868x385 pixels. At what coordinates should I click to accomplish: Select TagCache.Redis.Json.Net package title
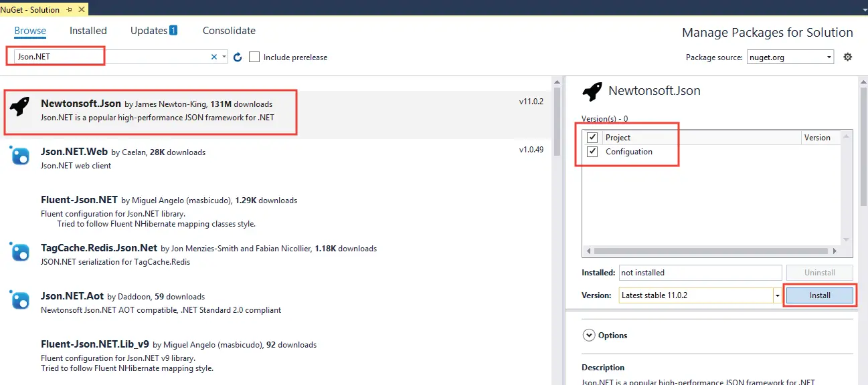pyautogui.click(x=99, y=248)
